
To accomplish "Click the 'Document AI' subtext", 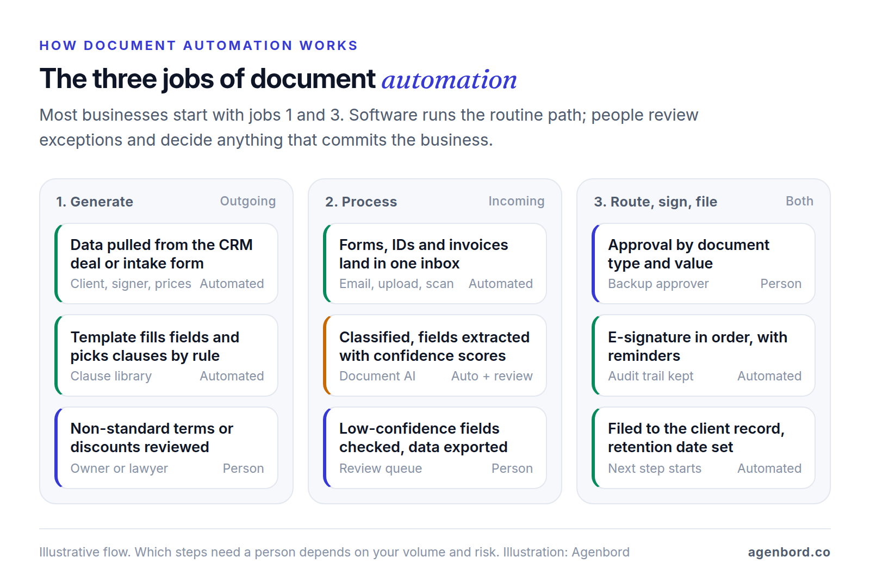I will click(x=377, y=376).
